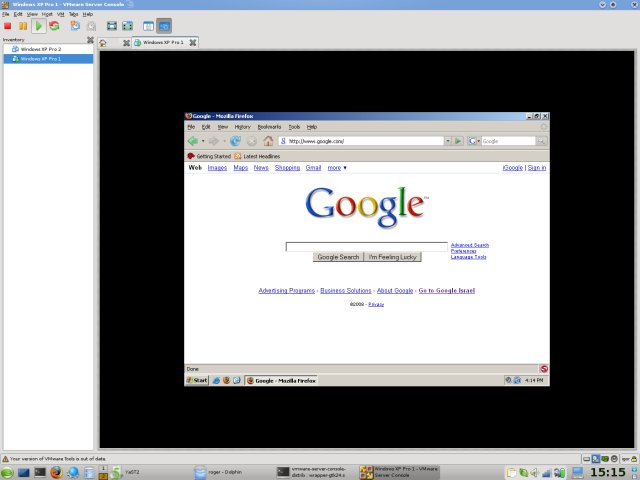640x480 pixels.
Task: Select Windows XP Pro 1 in Inventory
Action: tap(48, 59)
